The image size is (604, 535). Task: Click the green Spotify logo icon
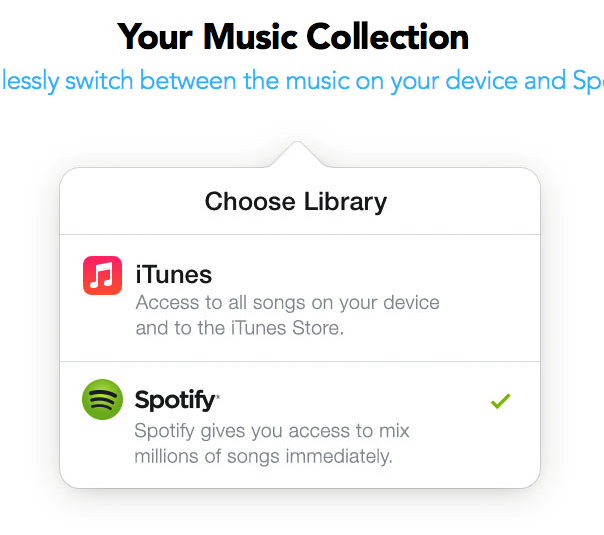click(102, 399)
